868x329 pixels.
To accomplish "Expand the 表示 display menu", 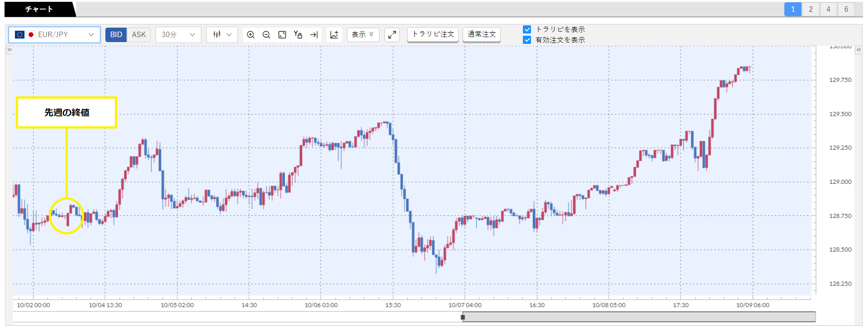I will (363, 34).
